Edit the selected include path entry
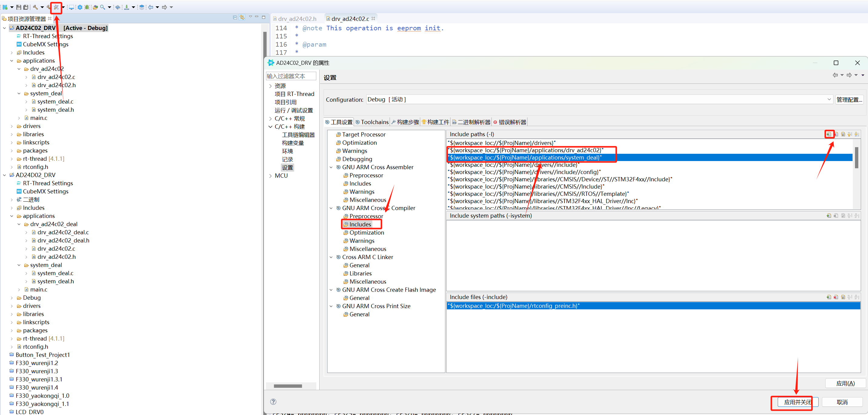 (843, 134)
